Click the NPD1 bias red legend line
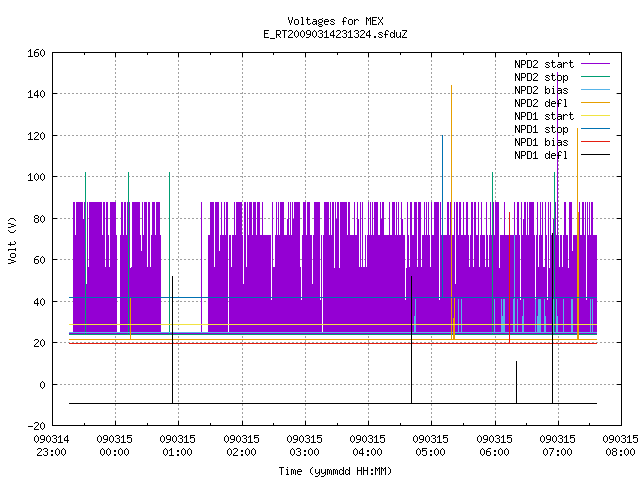 pyautogui.click(x=595, y=142)
